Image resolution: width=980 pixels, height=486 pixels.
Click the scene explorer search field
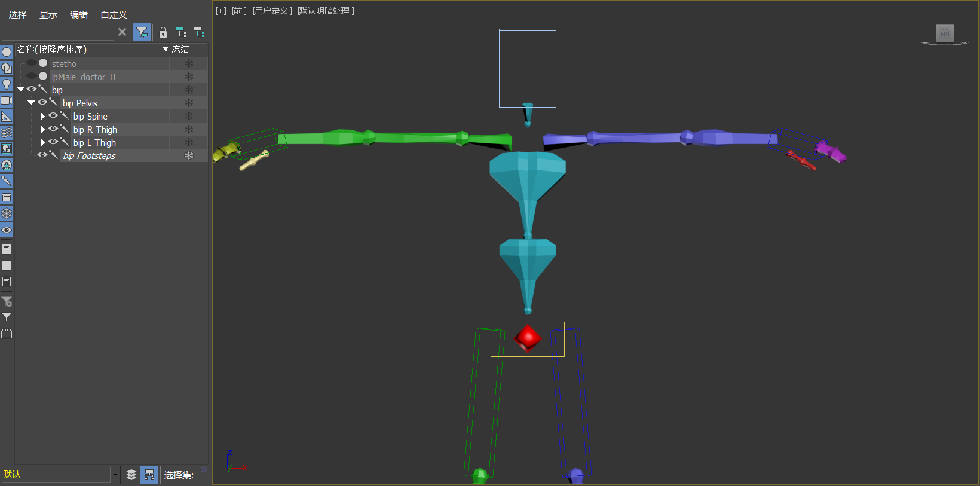click(58, 32)
